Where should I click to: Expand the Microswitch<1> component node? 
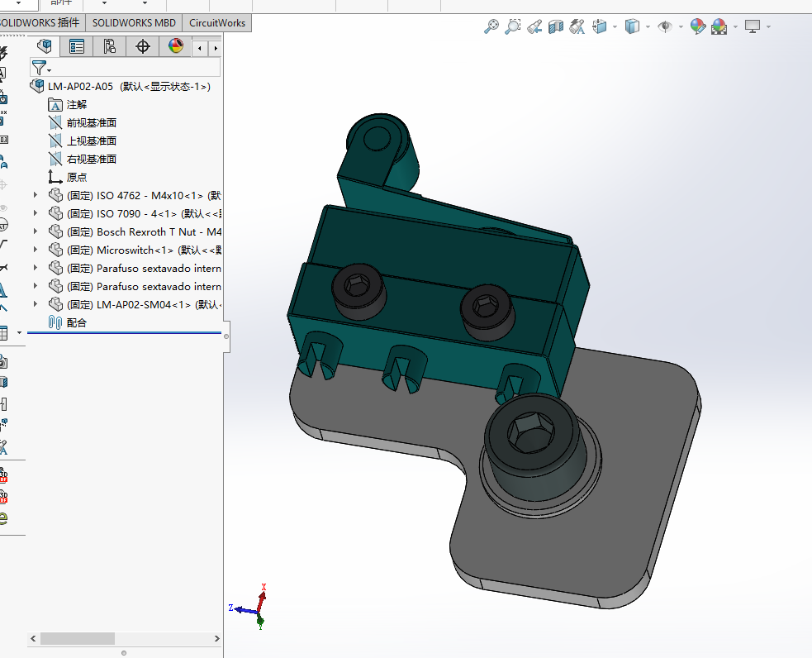36,250
